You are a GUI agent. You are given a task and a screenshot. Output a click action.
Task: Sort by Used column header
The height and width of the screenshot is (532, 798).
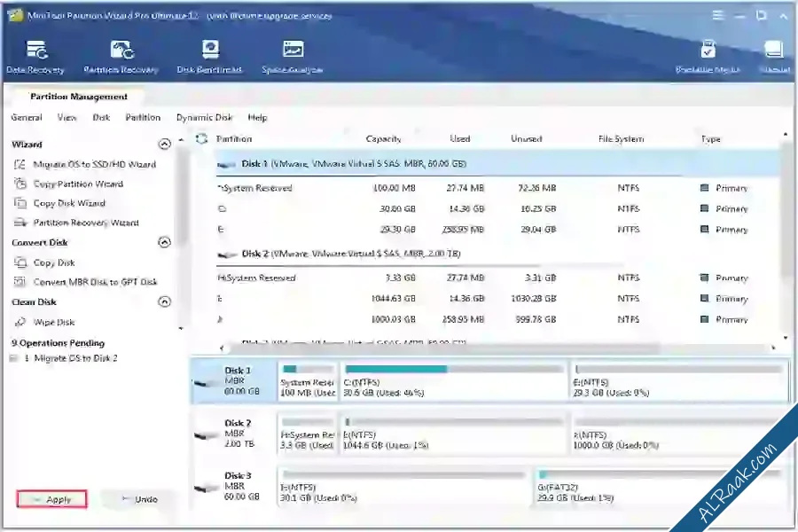(x=459, y=138)
